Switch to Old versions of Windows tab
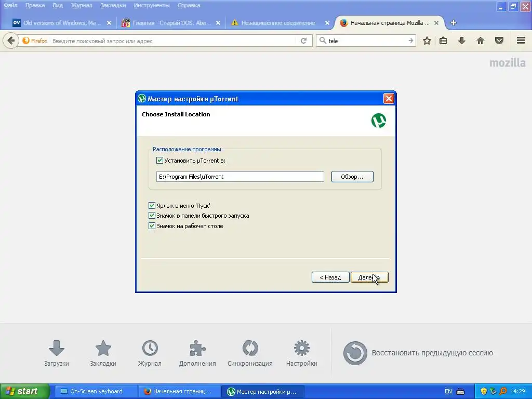 click(61, 23)
